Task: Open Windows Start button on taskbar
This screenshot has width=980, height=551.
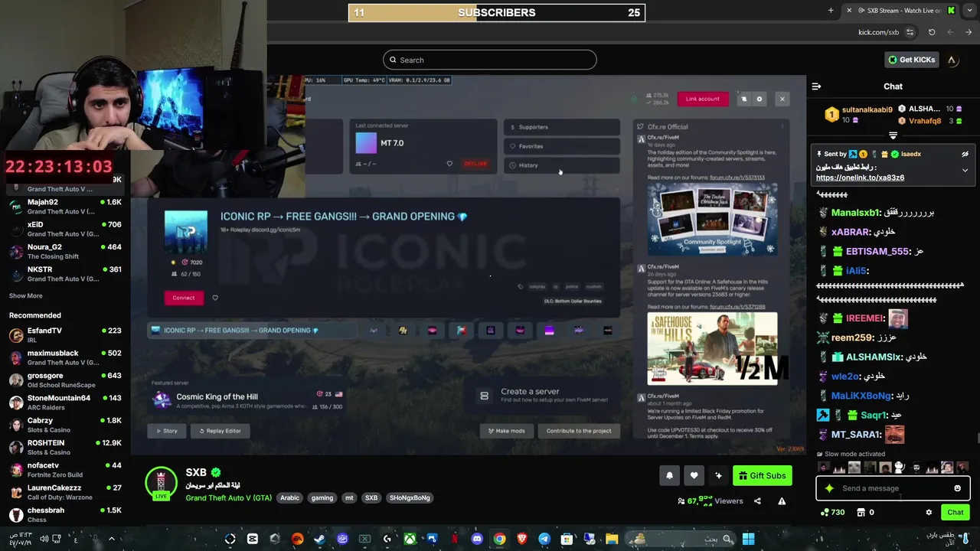Action: pyautogui.click(x=748, y=539)
